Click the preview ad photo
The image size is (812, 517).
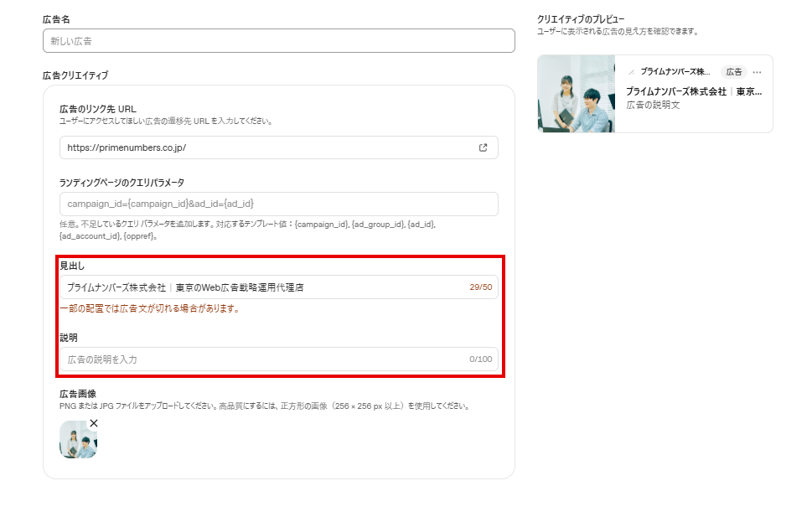coord(577,94)
